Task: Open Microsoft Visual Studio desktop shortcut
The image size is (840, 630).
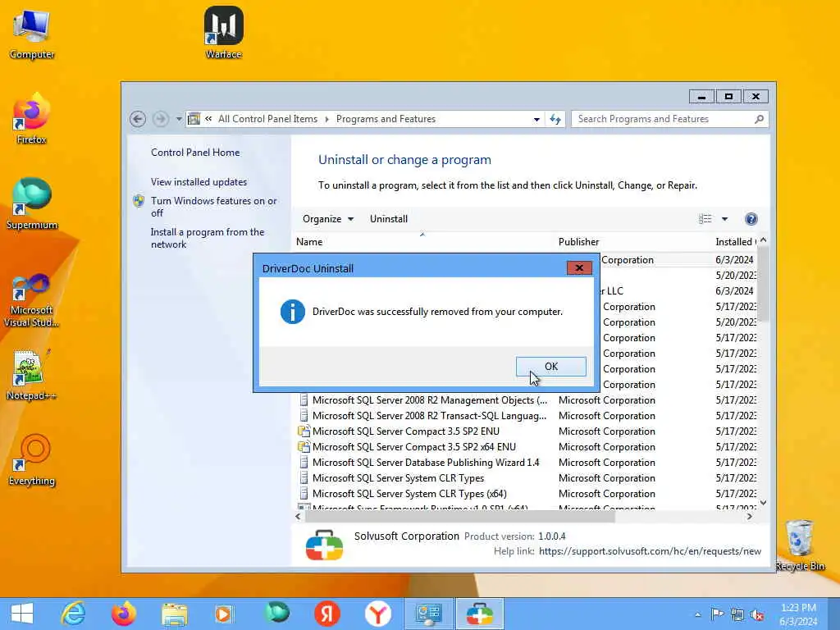Action: 32,300
